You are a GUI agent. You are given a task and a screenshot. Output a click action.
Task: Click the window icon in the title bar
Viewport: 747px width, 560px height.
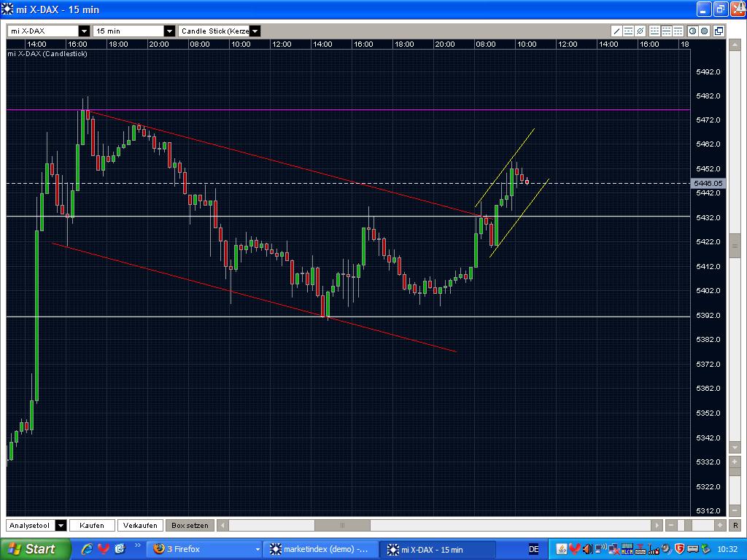(x=7, y=9)
